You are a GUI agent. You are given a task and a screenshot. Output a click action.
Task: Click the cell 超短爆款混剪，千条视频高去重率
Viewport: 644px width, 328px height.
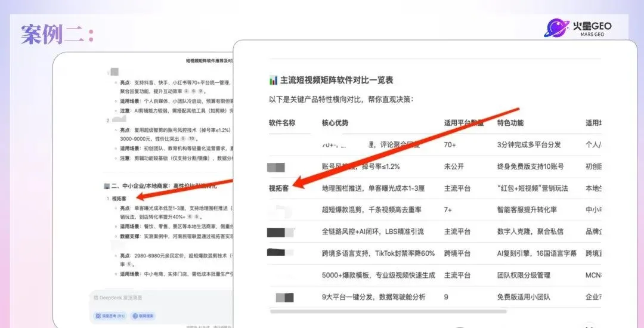tap(371, 210)
